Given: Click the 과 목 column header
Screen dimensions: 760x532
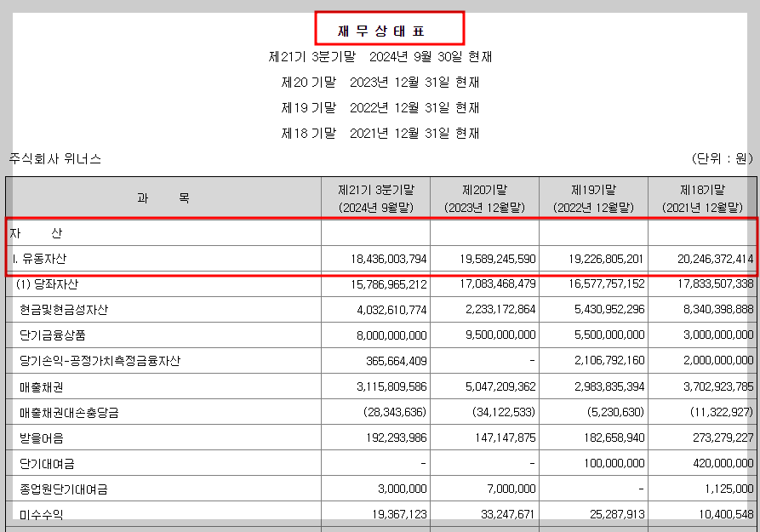Looking at the screenshot, I should 163,197.
